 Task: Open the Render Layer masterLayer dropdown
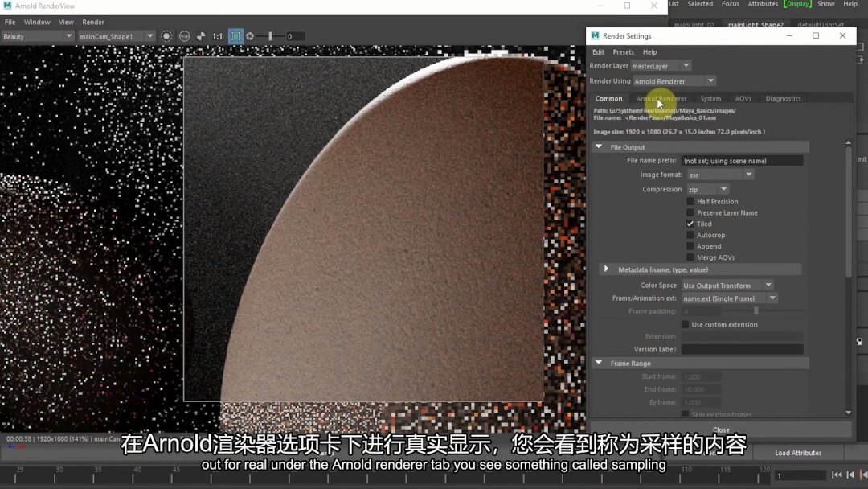pos(661,66)
